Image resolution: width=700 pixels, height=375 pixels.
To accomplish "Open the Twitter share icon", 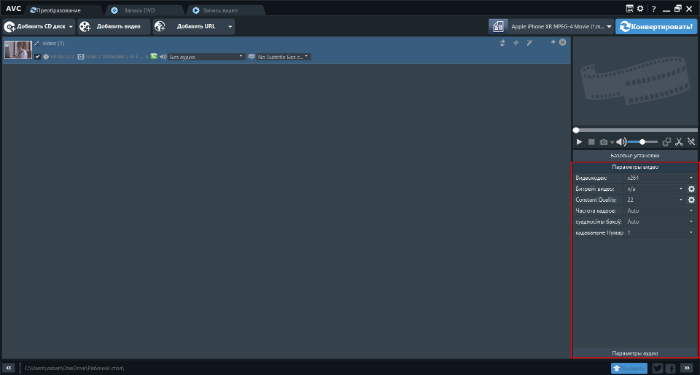I will pyautogui.click(x=658, y=368).
